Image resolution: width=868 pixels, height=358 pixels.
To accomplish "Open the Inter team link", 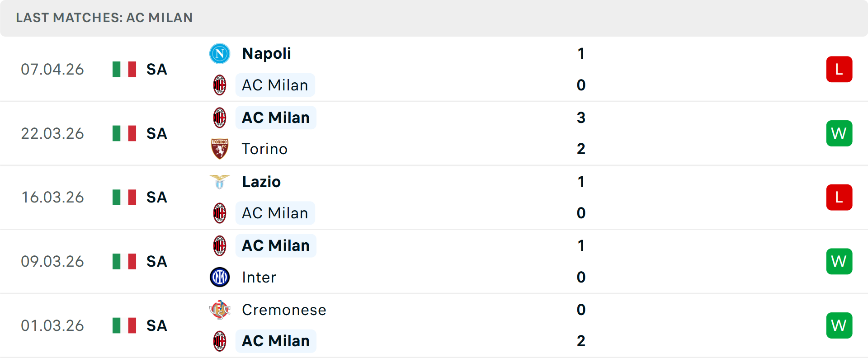I will [259, 277].
